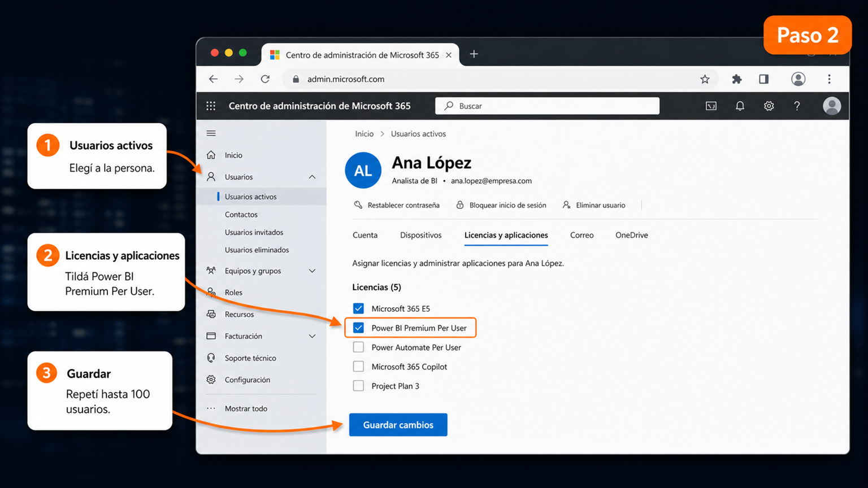Uncheck Power BI Premium Per User
The image size is (868, 488).
(358, 328)
